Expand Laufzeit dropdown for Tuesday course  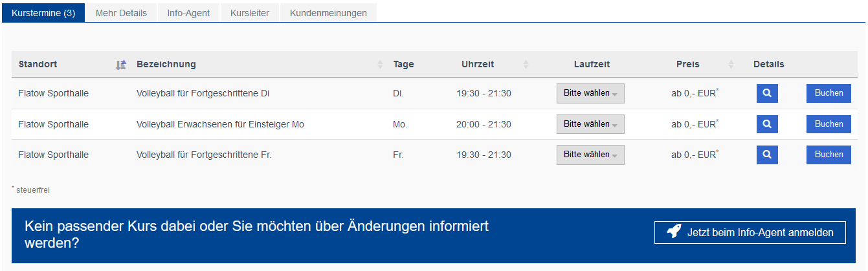pyautogui.click(x=590, y=93)
